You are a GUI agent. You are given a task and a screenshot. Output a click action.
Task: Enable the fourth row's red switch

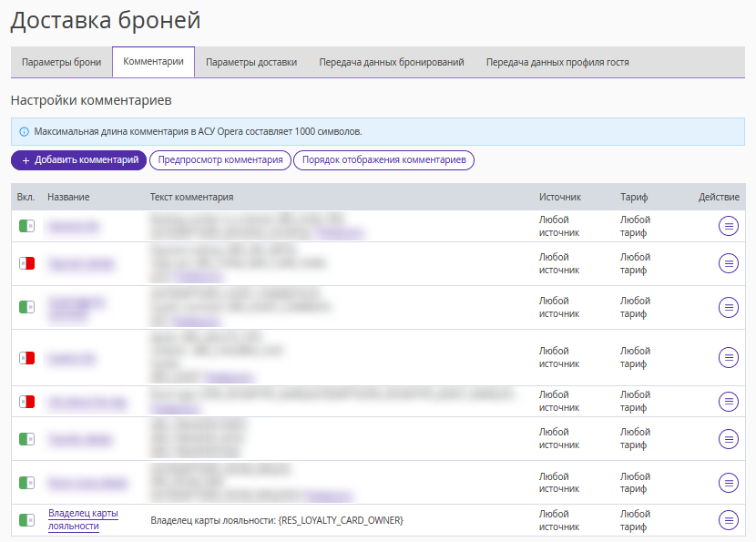27,358
